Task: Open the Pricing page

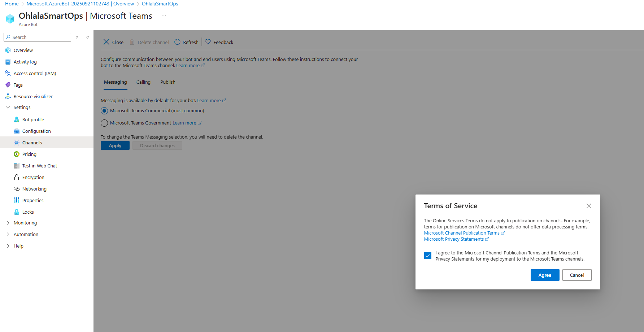Action: [x=29, y=154]
